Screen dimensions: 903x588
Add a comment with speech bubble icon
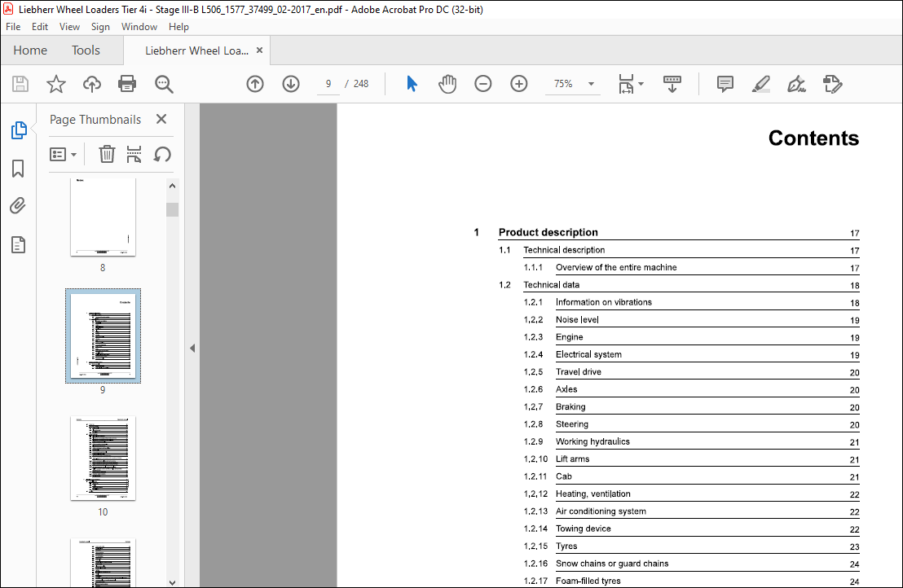(x=725, y=84)
